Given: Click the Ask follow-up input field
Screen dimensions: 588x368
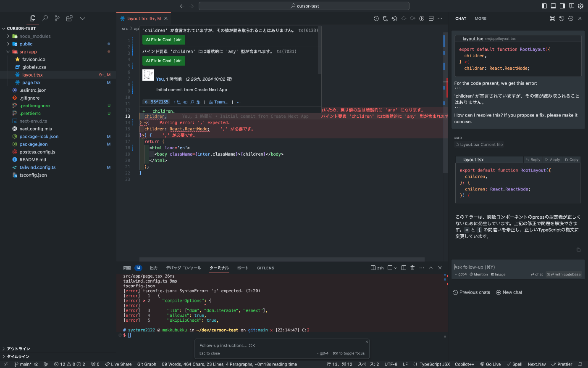Looking at the screenshot, I should [x=518, y=267].
